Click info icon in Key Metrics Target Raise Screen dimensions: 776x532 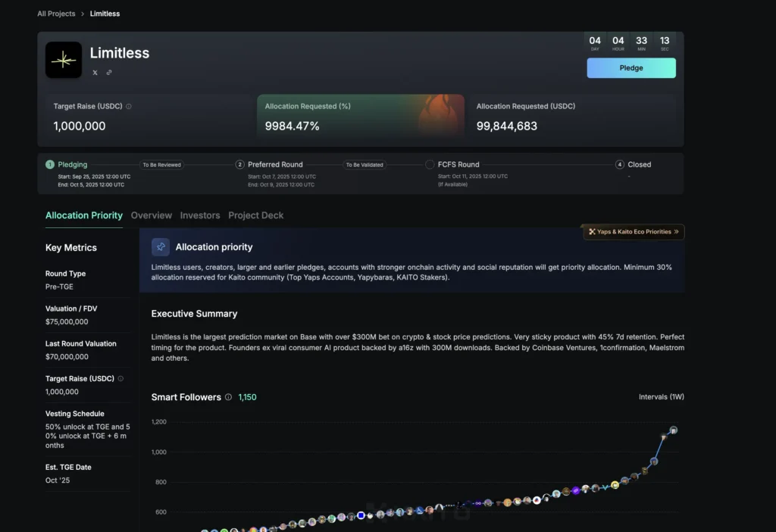120,378
